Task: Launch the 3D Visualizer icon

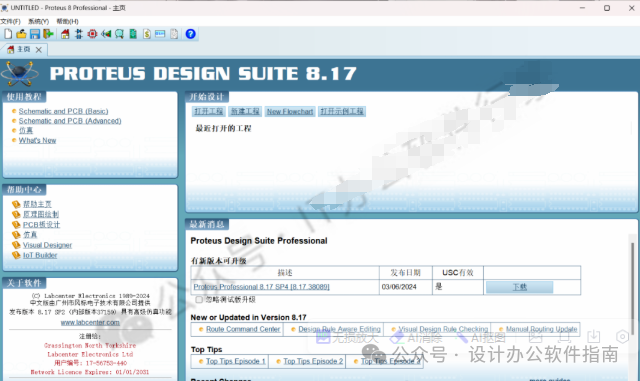Action: coord(106,34)
